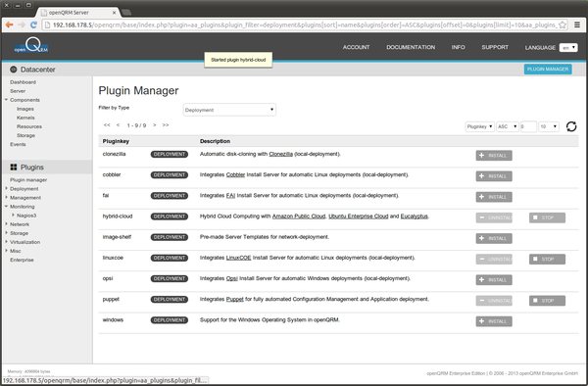Viewport: 588px width, 386px height.
Task: Open Plugin manager sidebar link
Action: tap(28, 180)
